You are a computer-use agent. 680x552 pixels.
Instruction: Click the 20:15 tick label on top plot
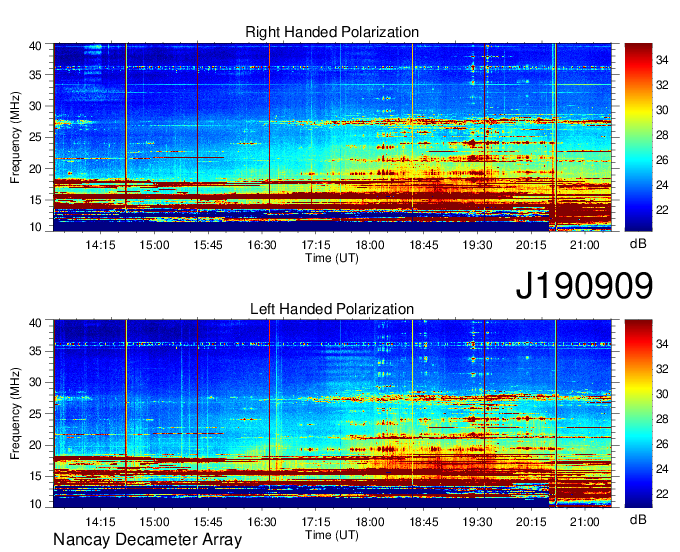coord(531,245)
